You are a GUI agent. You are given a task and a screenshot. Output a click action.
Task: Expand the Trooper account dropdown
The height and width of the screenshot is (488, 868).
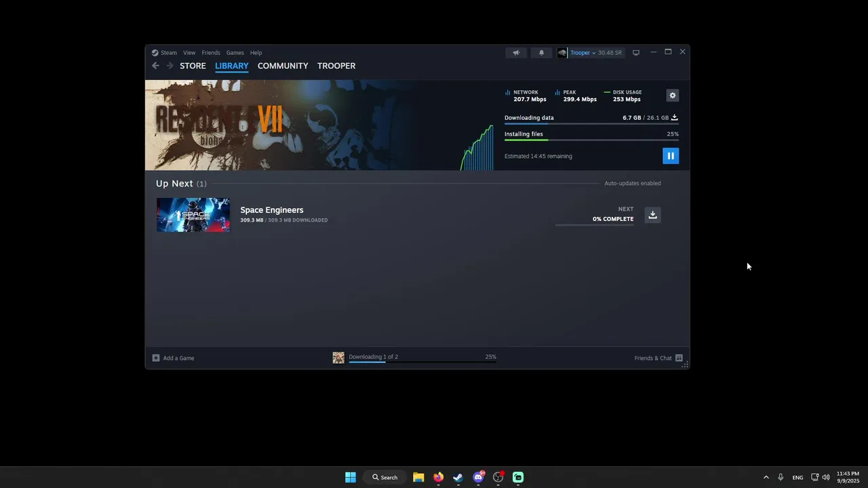pos(583,52)
